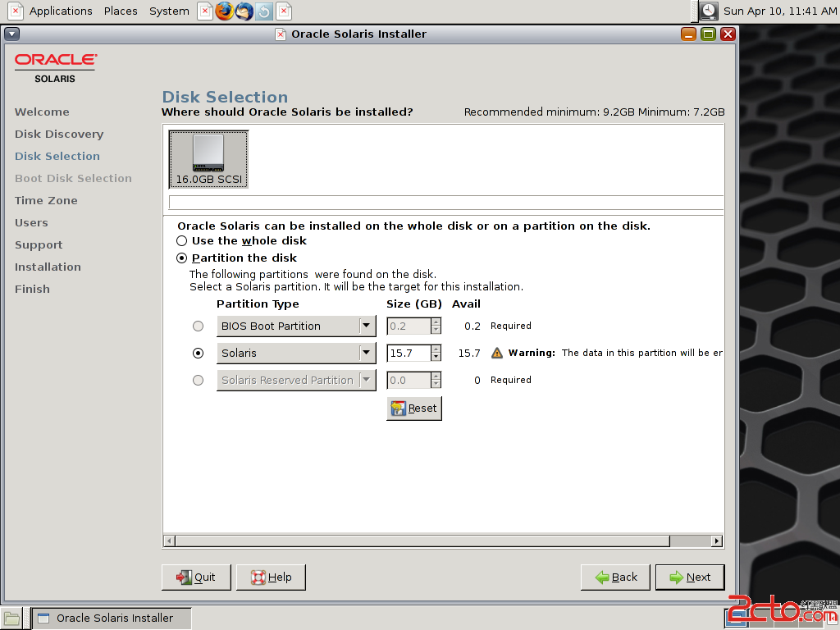
Task: Click the horizontal scrollbar thumb
Action: click(422, 541)
